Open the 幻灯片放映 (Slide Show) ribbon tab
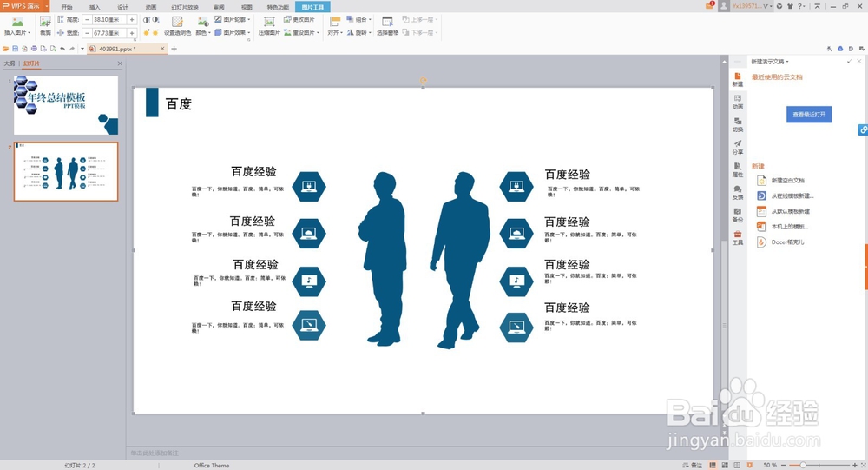 pyautogui.click(x=185, y=7)
